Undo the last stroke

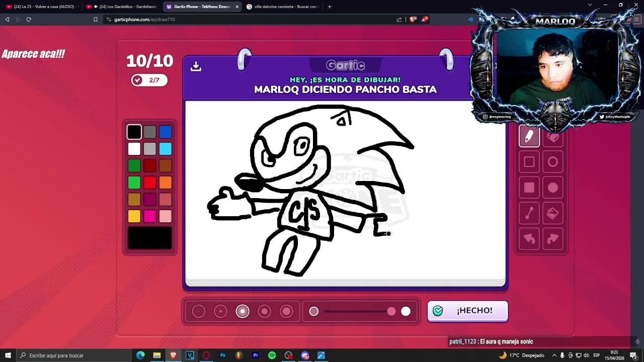[529, 239]
